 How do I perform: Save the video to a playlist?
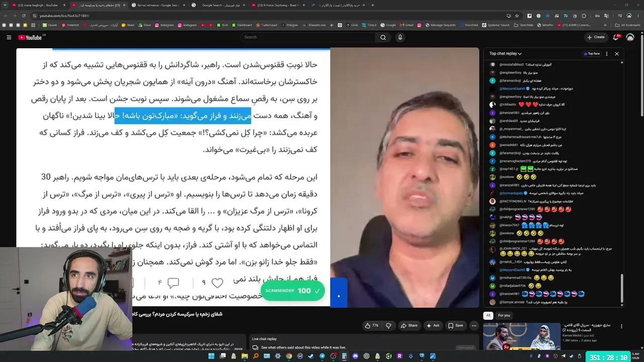pos(455,326)
